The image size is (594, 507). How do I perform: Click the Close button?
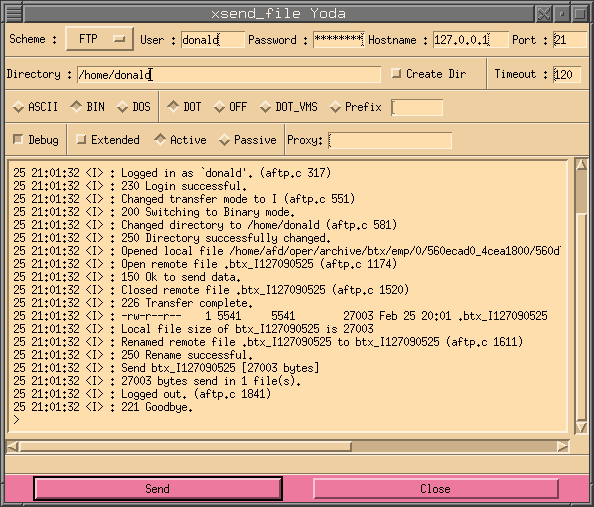pos(436,488)
